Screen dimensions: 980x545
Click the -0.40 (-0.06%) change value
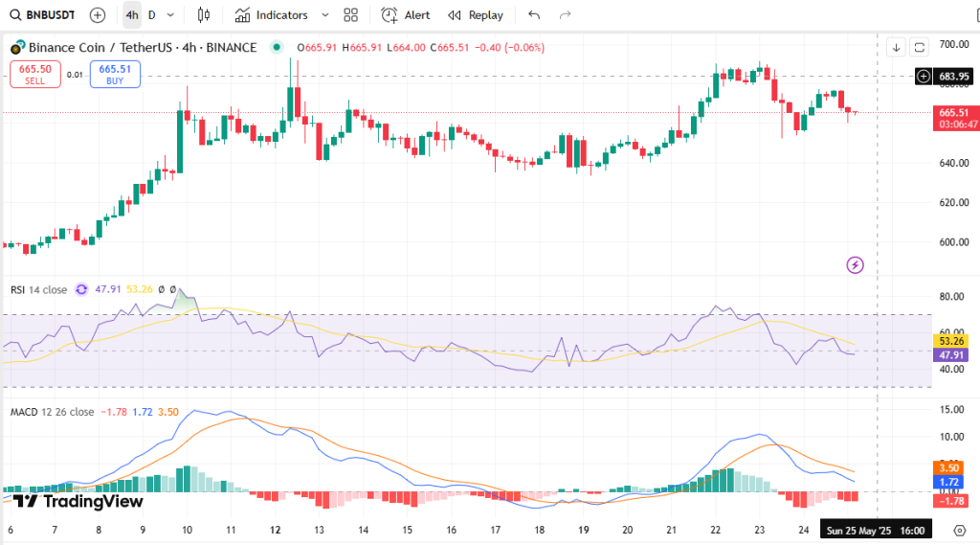pyautogui.click(x=509, y=48)
